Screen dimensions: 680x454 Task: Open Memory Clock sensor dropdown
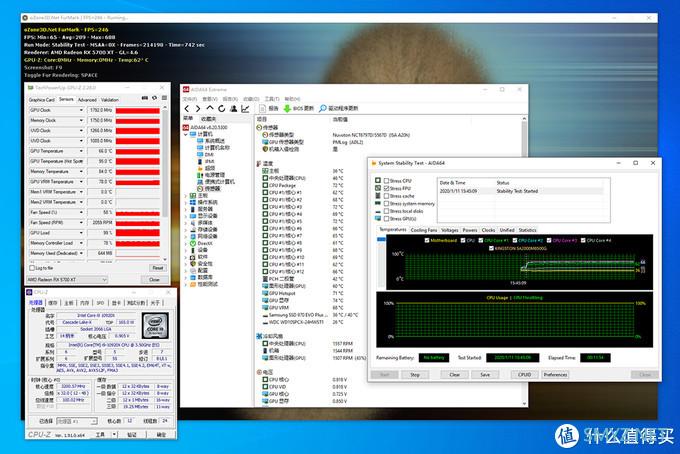[x=81, y=120]
